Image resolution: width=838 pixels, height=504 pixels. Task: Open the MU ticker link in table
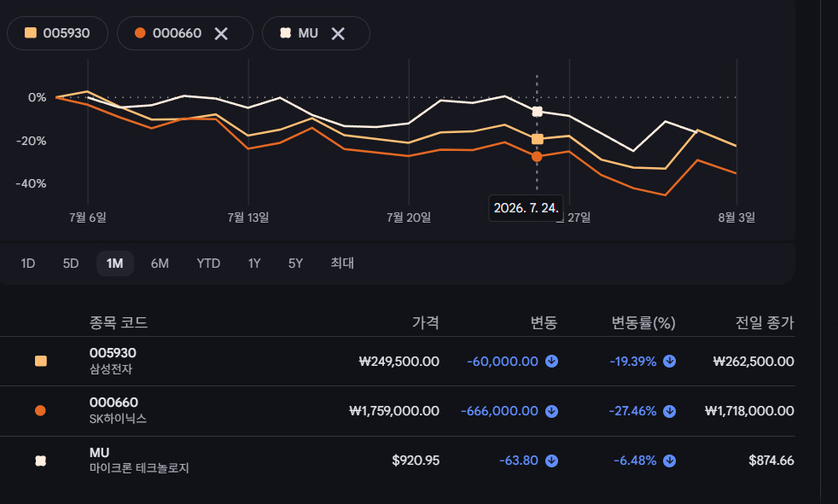click(x=99, y=453)
